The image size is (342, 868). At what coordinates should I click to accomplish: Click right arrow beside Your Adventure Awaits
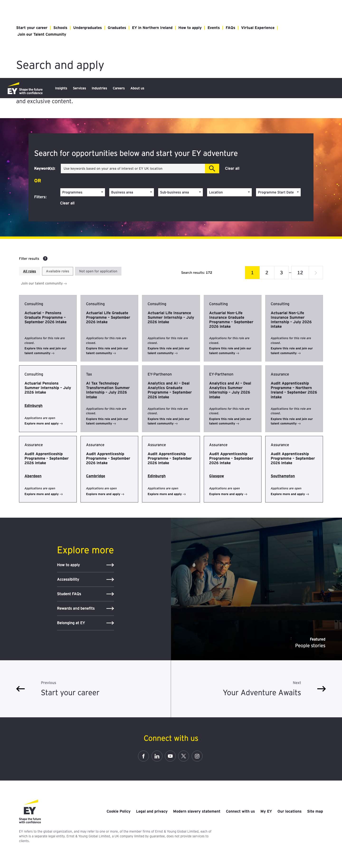coord(322,689)
